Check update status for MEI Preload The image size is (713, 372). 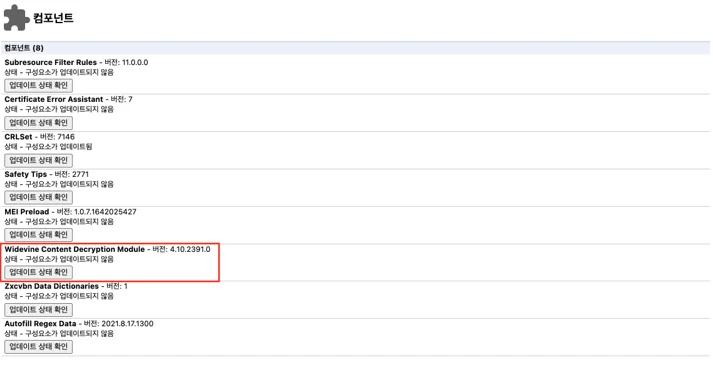tap(39, 235)
